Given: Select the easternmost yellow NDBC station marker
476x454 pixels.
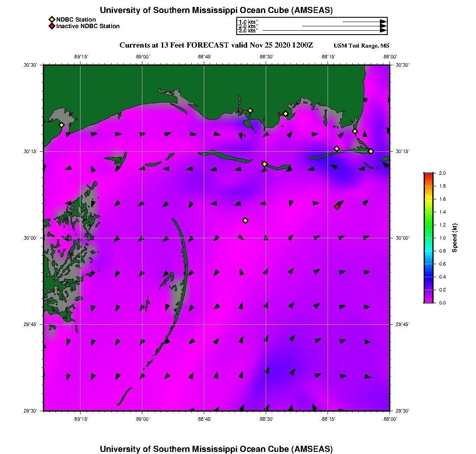Looking at the screenshot, I should click(x=371, y=151).
